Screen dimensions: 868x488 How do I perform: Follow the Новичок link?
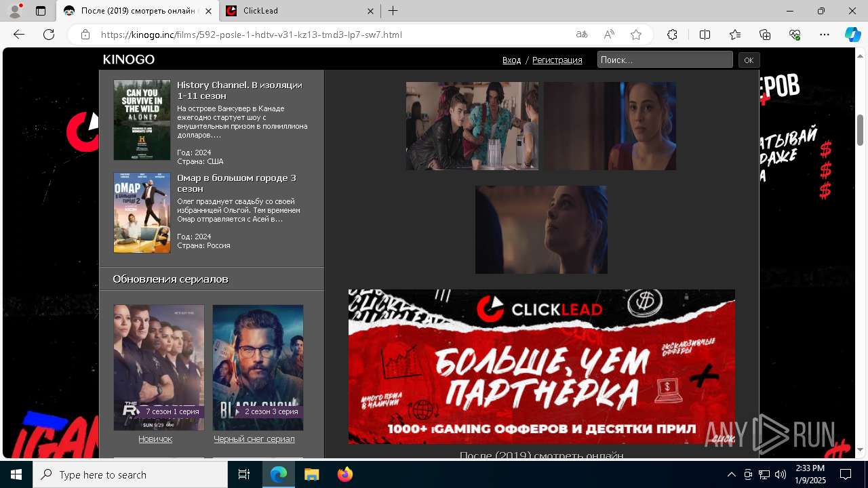coord(155,439)
